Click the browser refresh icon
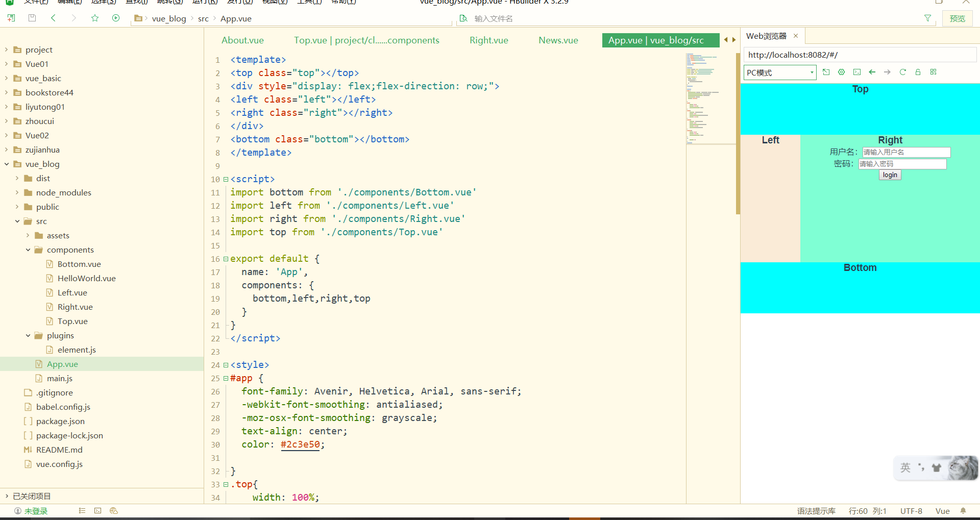980x520 pixels. click(903, 72)
